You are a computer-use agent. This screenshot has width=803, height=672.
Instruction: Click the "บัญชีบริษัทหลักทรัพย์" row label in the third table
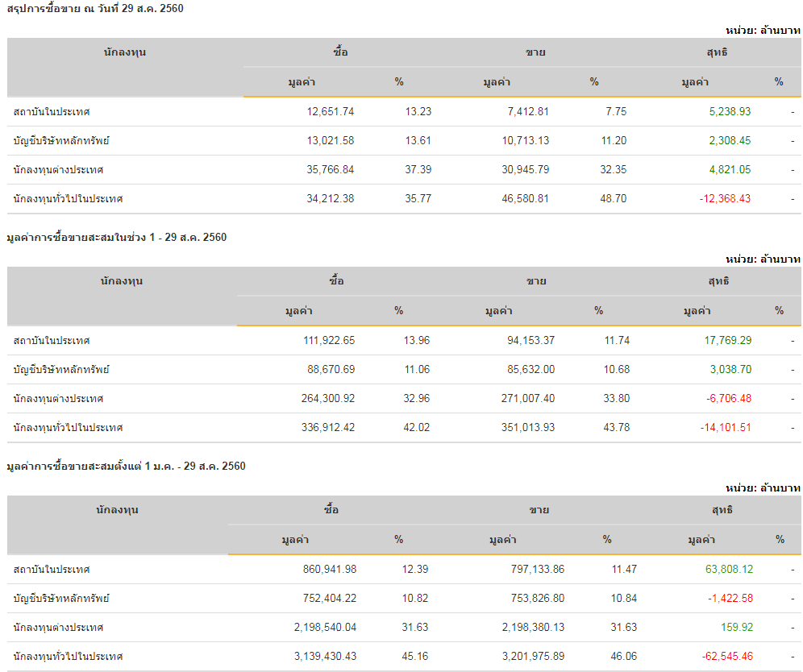coord(61,599)
